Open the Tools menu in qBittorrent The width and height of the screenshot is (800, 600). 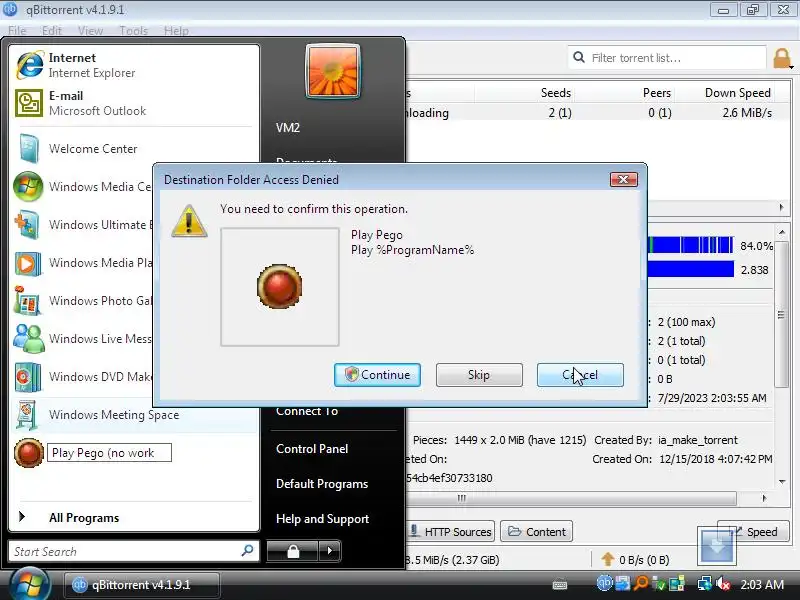point(133,31)
